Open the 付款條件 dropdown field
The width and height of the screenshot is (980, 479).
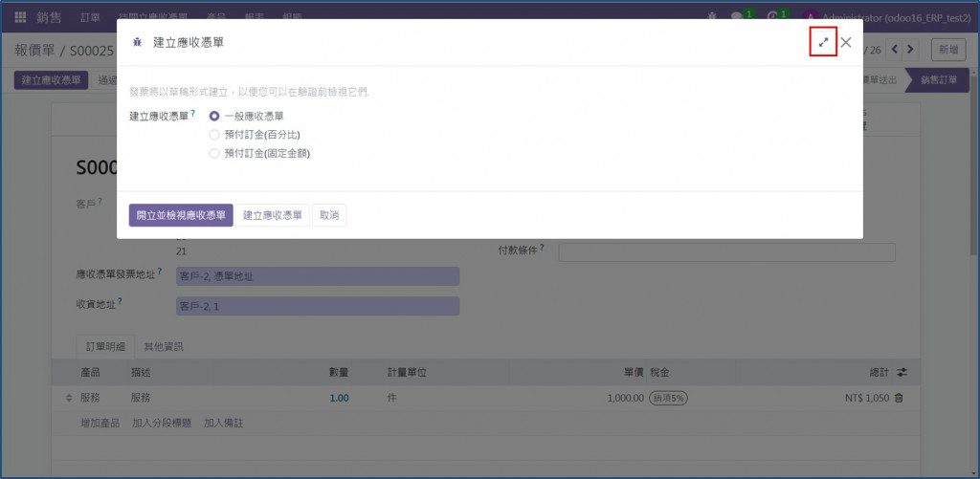coord(727,252)
